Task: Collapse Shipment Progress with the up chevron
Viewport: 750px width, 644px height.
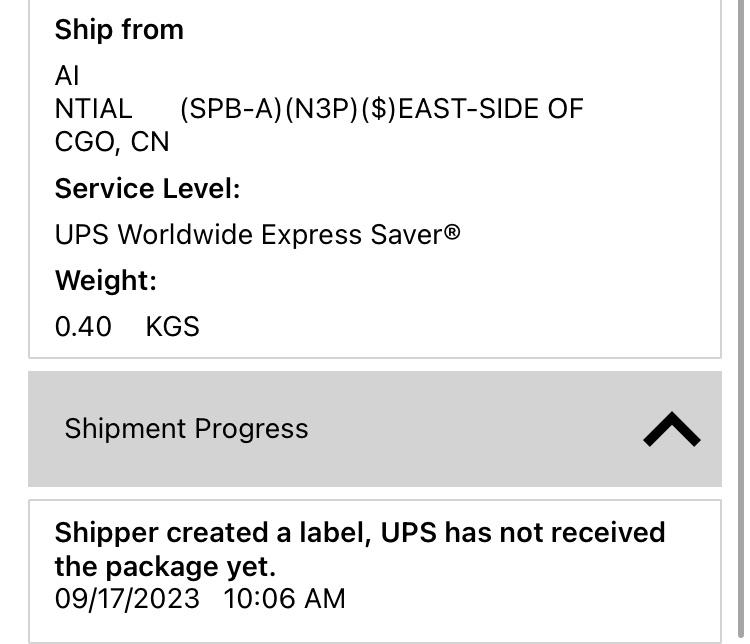Action: click(x=671, y=429)
